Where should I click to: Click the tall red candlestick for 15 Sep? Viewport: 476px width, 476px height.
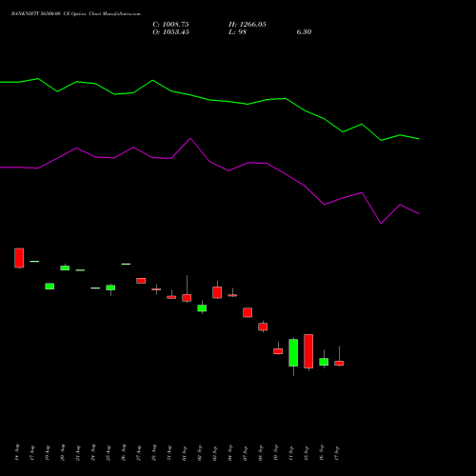click(308, 351)
